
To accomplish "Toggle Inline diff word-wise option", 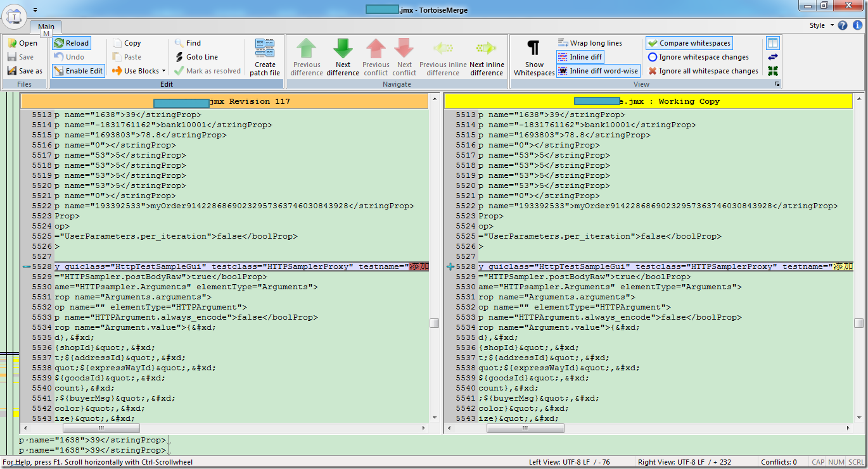I will pyautogui.click(x=597, y=71).
